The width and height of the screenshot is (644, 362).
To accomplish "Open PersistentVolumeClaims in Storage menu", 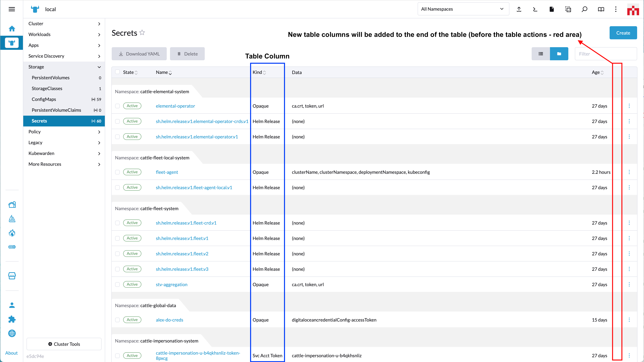I will (64, 110).
